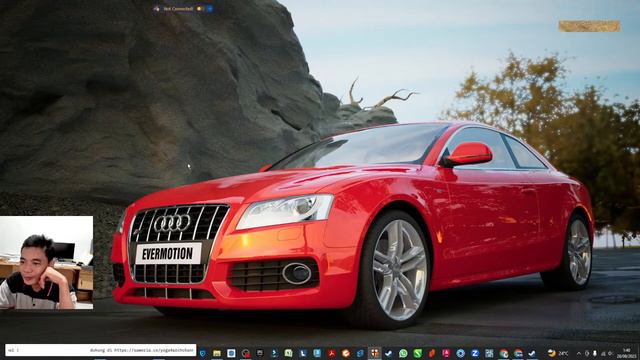
Task: Open the network tray icon
Action: click(x=603, y=353)
